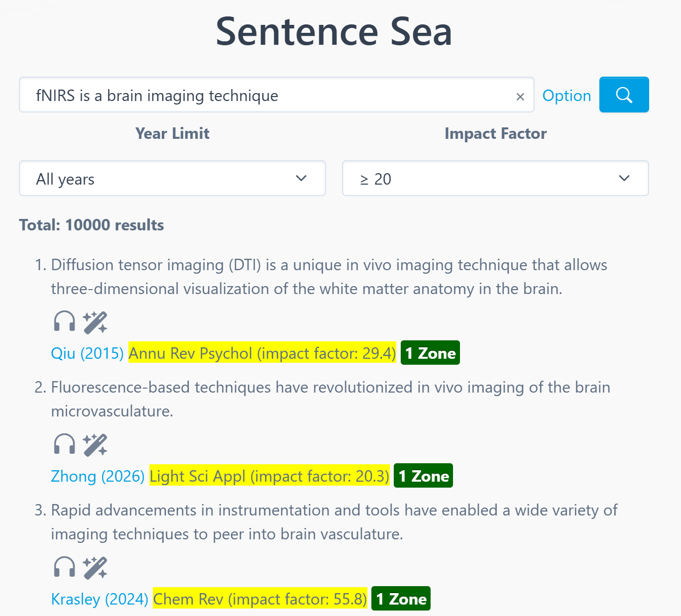681x616 pixels.
Task: Open the Krasley (2024) citation link
Action: point(100,599)
